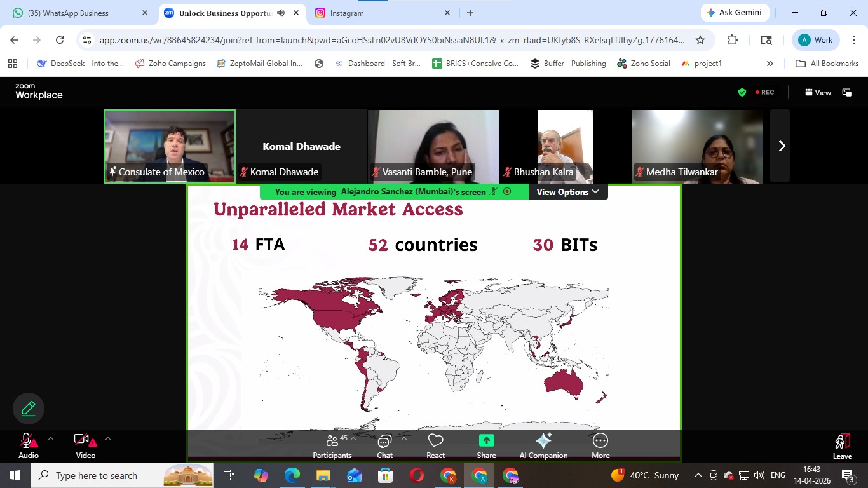Viewport: 868px width, 488px height.
Task: Open the More options menu
Action: (600, 445)
